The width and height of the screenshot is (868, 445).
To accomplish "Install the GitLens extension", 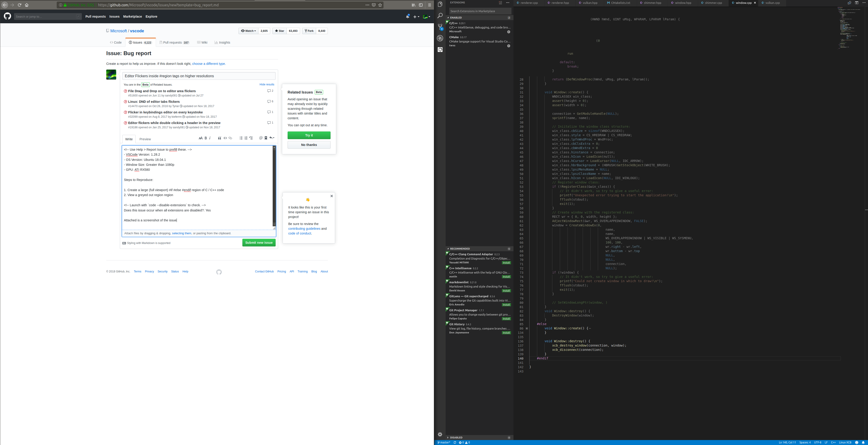I will click(506, 305).
